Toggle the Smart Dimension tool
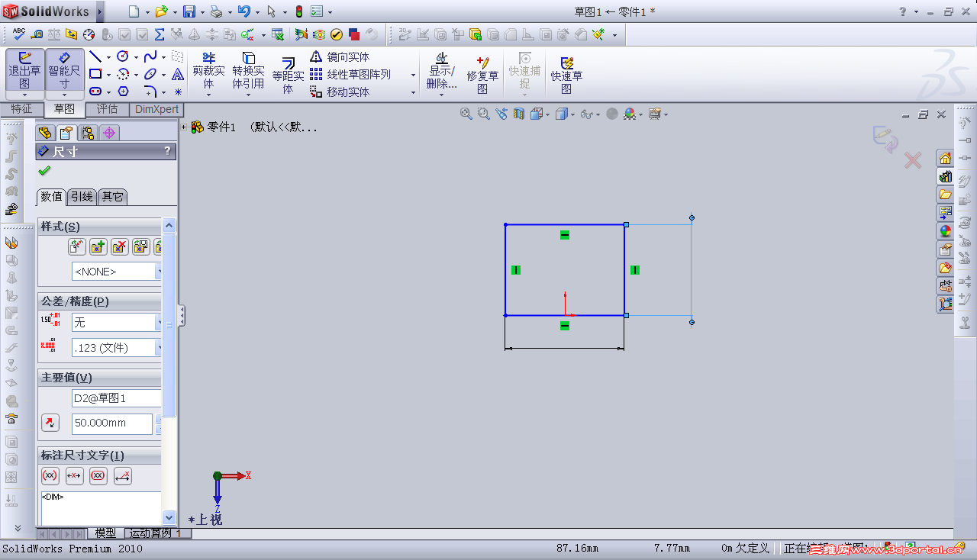Screen dimensions: 977x560 pos(65,71)
